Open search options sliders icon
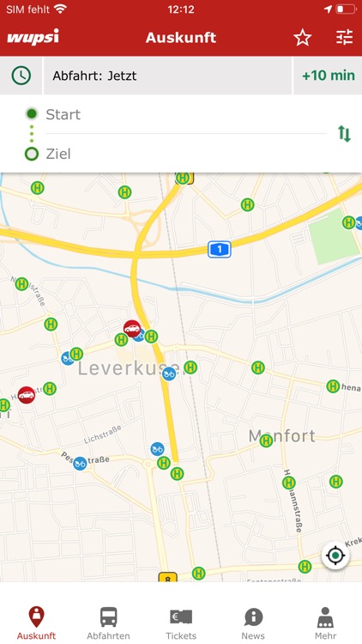Viewport: 362px width, 644px height. [344, 38]
